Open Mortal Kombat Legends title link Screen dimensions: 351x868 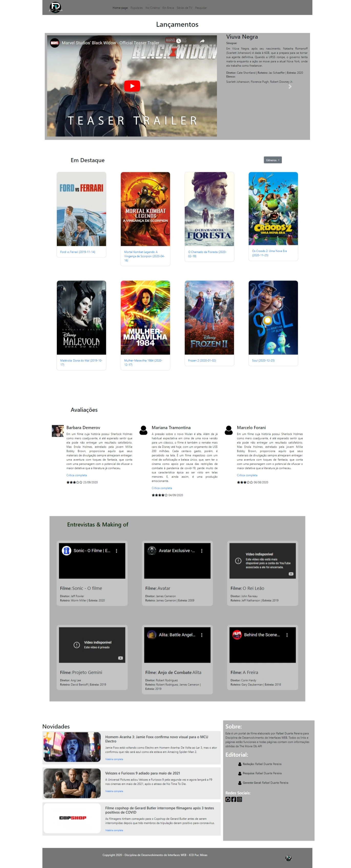(144, 256)
